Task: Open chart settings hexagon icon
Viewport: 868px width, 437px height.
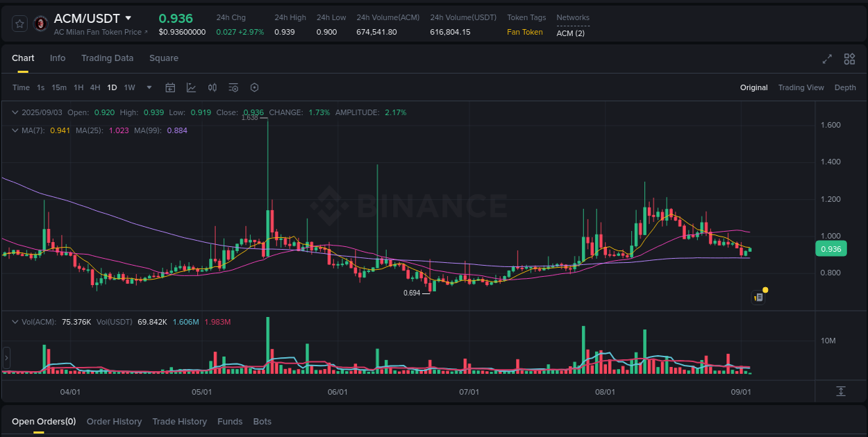Action: click(x=254, y=87)
